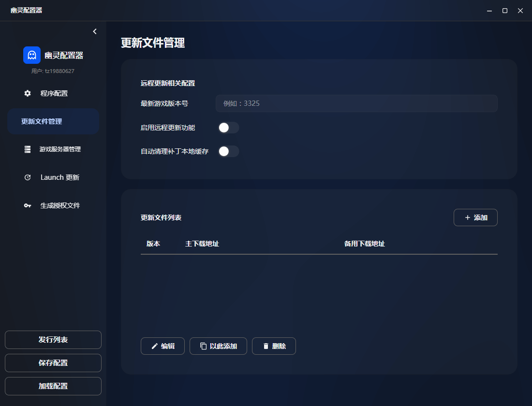Select the gear icon beside 程序配置
Screen dimensions: 532x406
pyautogui.click(x=27, y=93)
